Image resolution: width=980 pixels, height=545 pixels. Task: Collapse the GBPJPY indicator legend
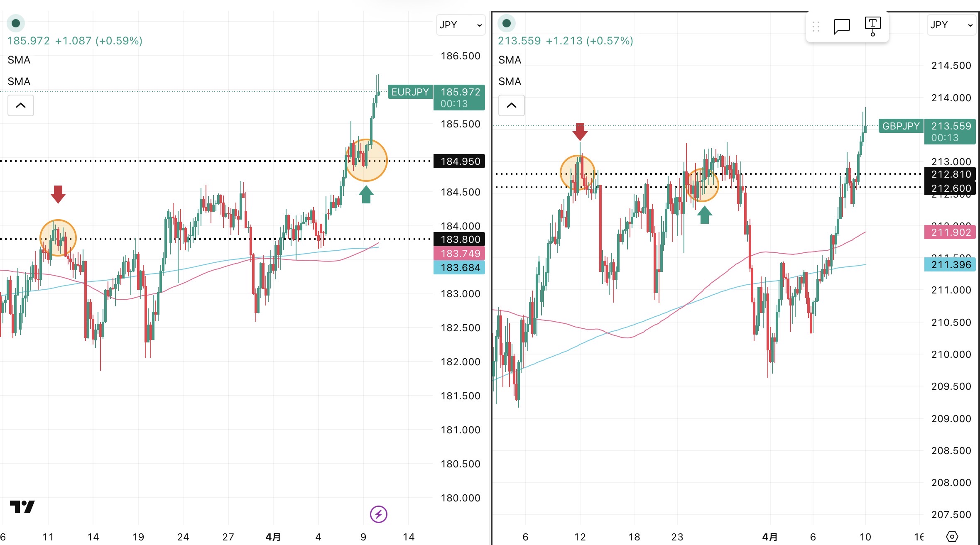512,105
